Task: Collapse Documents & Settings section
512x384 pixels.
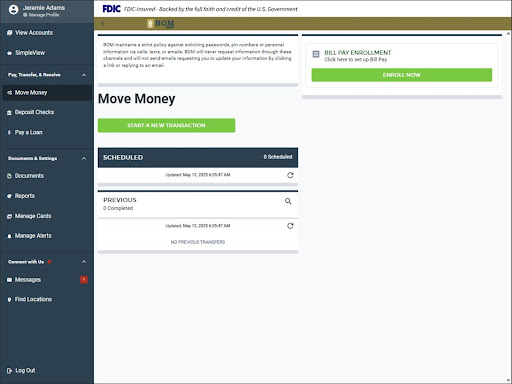Action: pyautogui.click(x=84, y=158)
